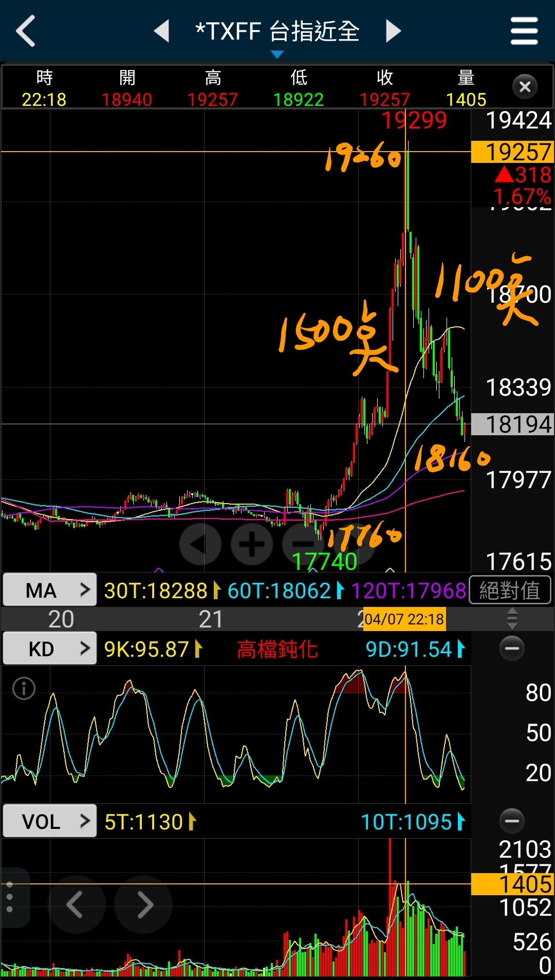This screenshot has height=980, width=555.
Task: Expand the KD indicator selector
Action: [49, 649]
